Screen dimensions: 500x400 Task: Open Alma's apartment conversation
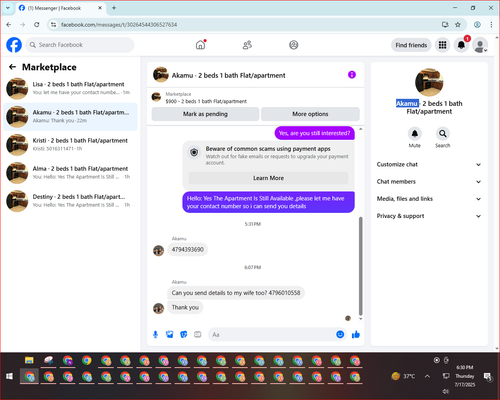click(70, 173)
